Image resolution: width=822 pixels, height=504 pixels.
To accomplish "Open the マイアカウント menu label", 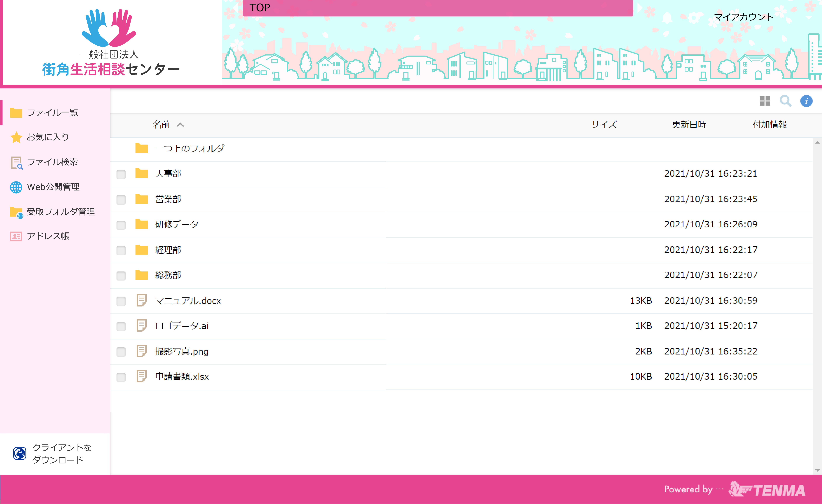I will click(x=744, y=17).
